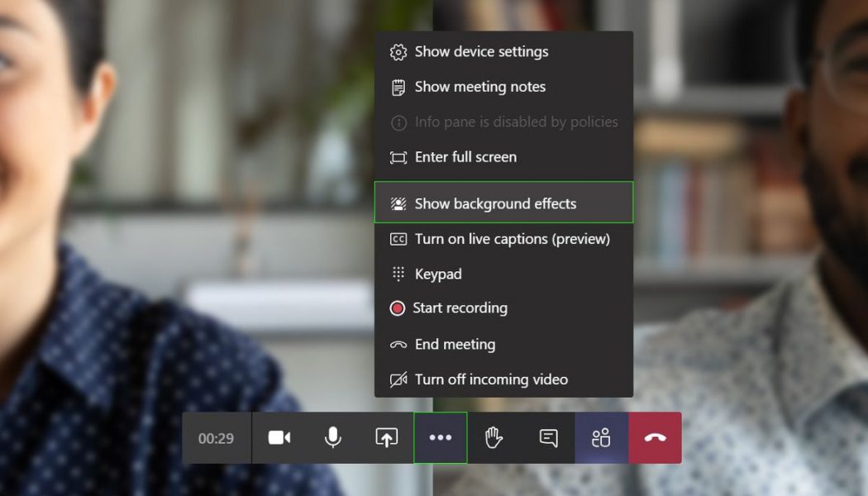Open the Keypad

click(x=438, y=274)
